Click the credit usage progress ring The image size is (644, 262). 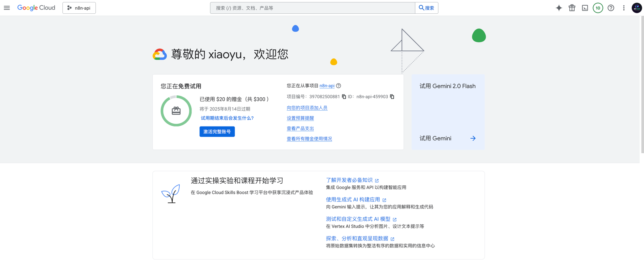(x=176, y=111)
